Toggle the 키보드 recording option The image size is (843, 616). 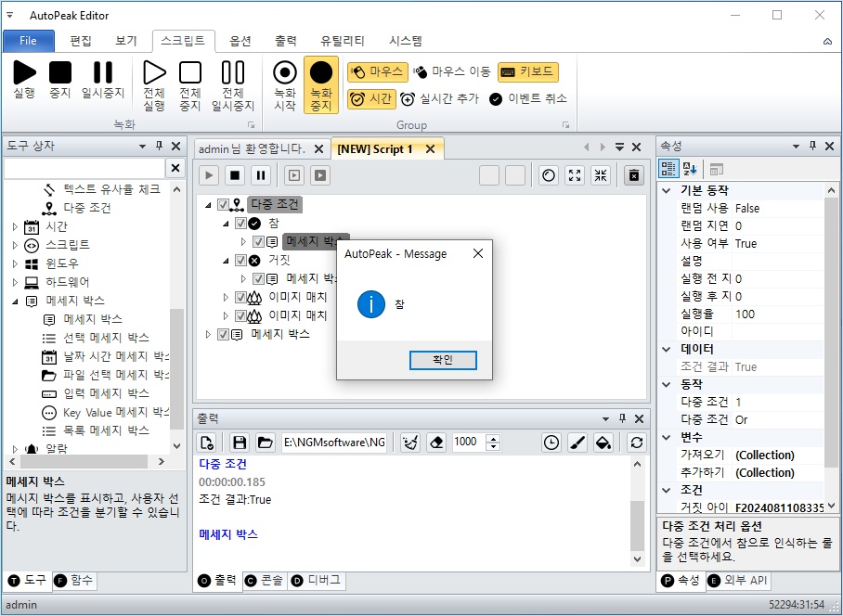point(528,71)
